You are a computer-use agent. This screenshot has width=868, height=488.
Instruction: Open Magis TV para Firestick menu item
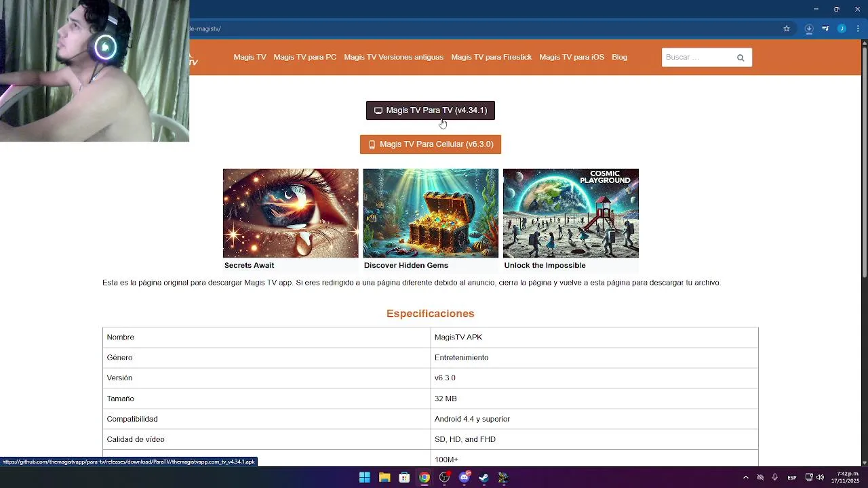491,57
